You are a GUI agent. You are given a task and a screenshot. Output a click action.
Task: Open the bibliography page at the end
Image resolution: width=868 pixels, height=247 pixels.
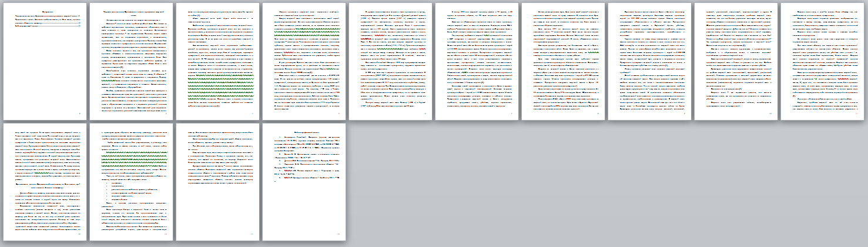point(304,182)
